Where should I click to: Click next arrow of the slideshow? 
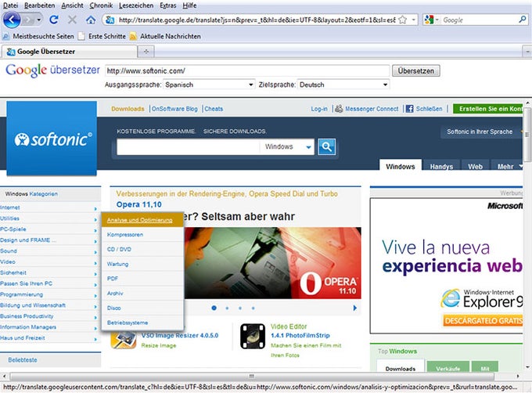click(x=355, y=308)
